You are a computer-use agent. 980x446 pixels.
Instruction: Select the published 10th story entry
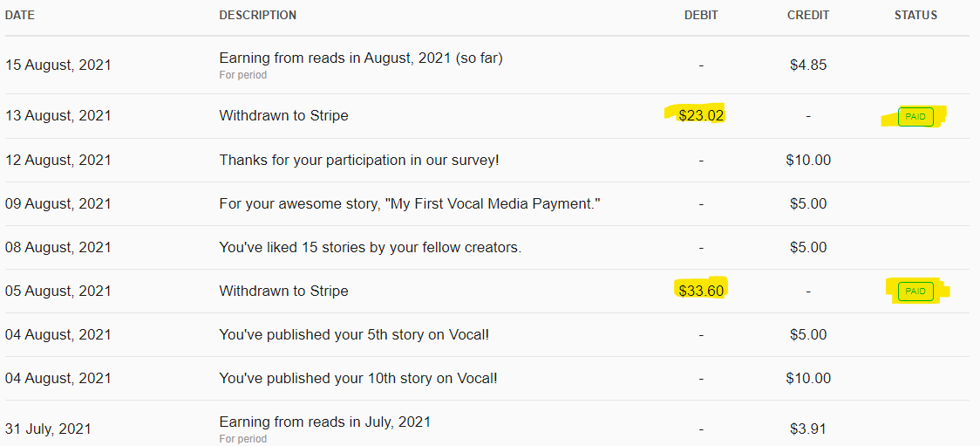point(358,379)
